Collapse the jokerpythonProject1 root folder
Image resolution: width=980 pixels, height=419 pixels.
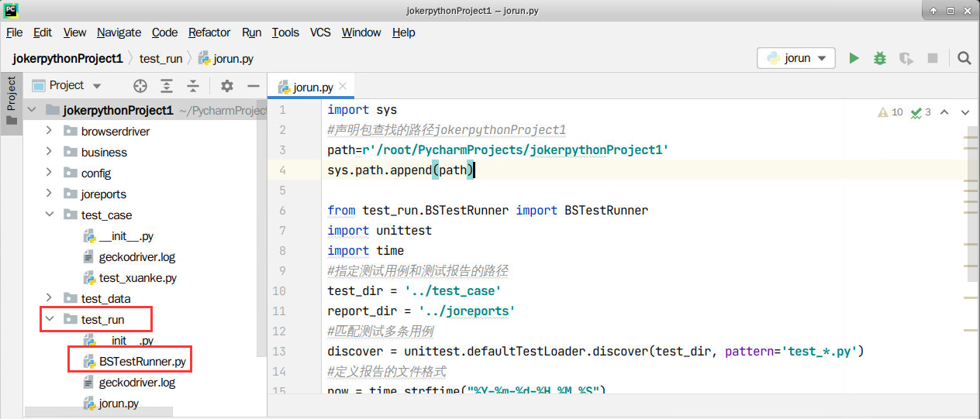pyautogui.click(x=31, y=110)
